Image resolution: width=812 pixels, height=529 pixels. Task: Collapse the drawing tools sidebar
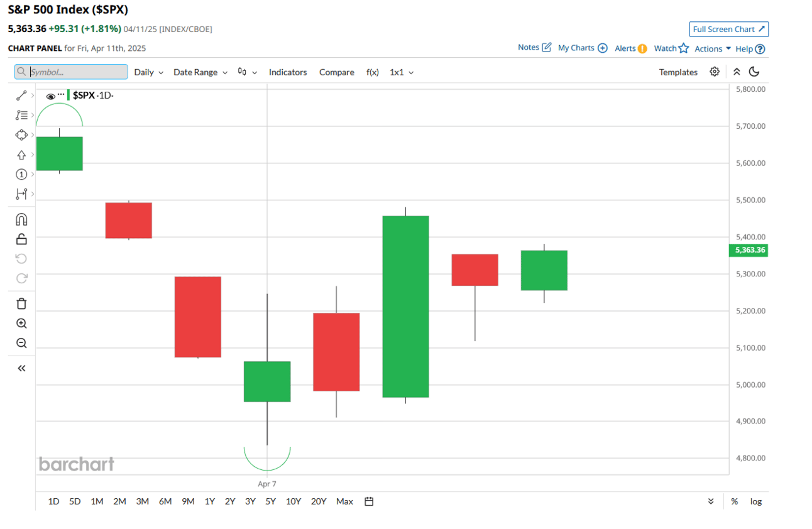point(21,368)
